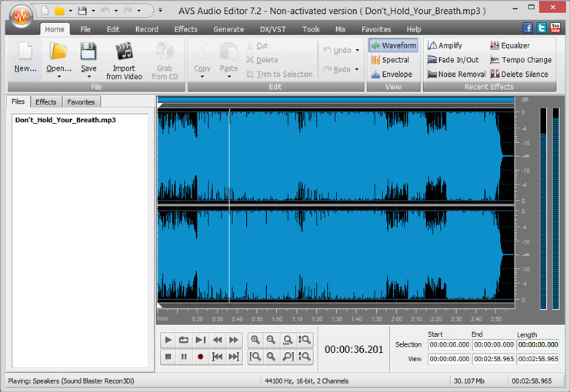Open the Equalizer effect
Viewport: 570px width, 392px height.
[510, 45]
